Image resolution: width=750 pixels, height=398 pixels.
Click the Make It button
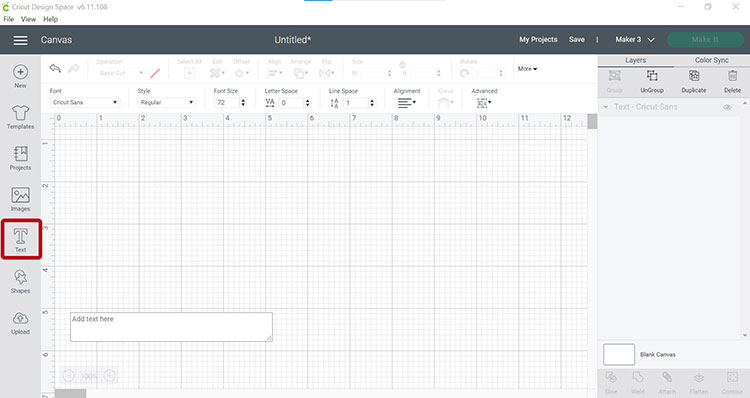[x=705, y=40]
